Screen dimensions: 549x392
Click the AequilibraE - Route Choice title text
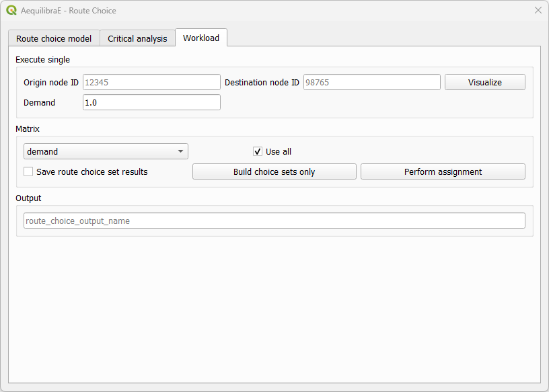click(69, 10)
